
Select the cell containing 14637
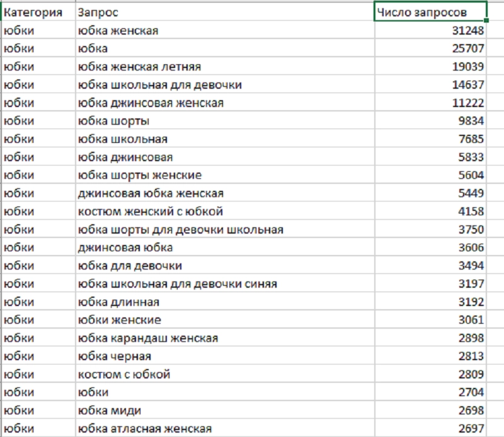(x=430, y=84)
